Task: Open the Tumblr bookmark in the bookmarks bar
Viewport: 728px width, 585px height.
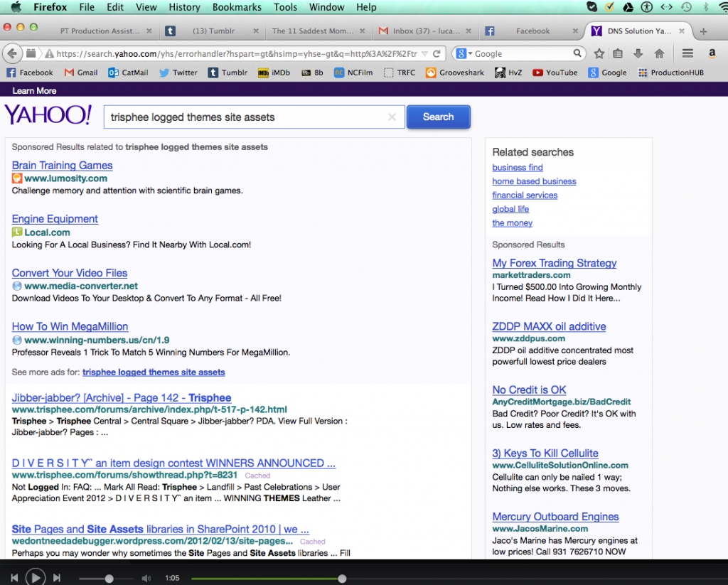Action: [227, 73]
